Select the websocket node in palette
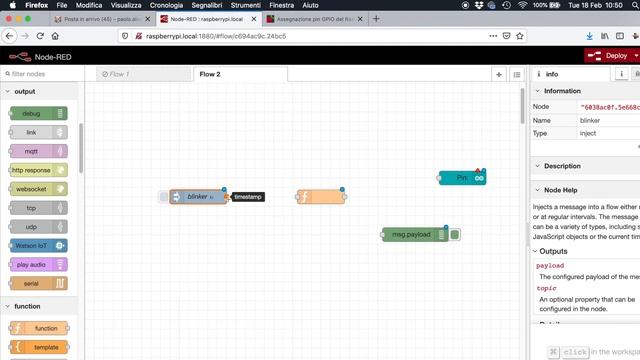640x360 pixels. click(38, 189)
